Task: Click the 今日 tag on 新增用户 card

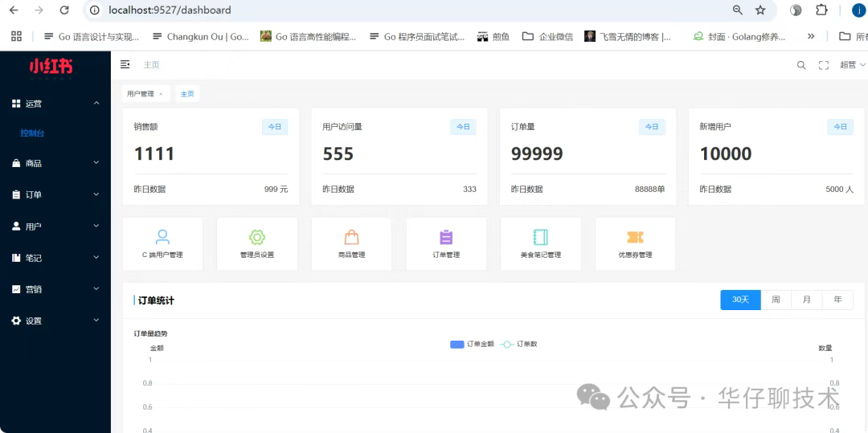Action: [x=841, y=127]
